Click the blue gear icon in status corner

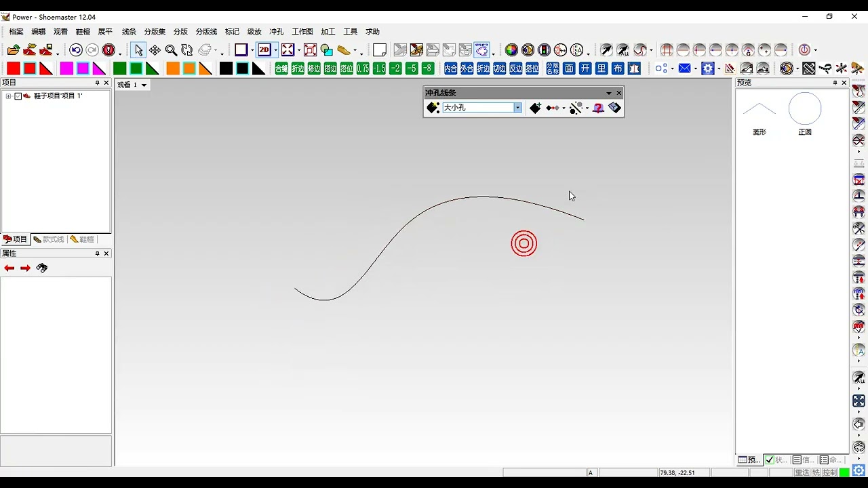coord(859,470)
